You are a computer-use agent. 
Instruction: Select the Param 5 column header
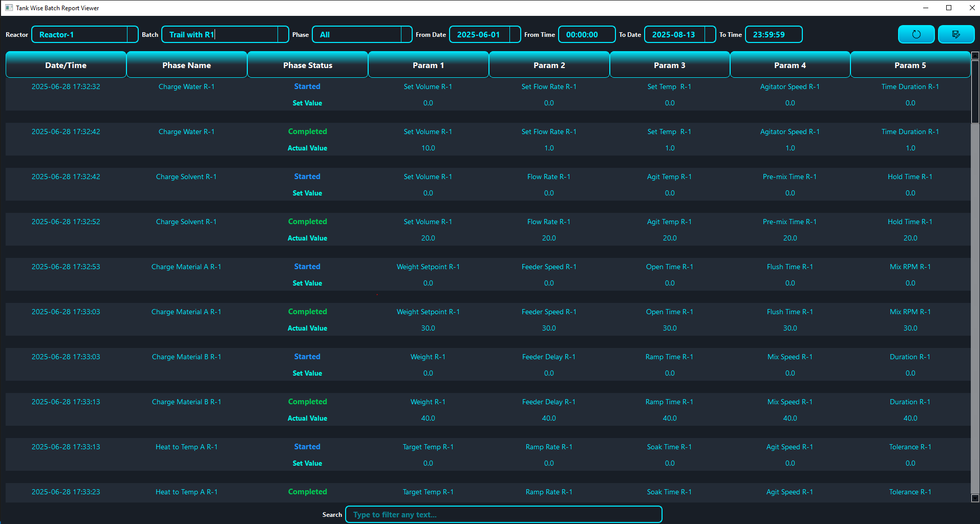pyautogui.click(x=910, y=65)
